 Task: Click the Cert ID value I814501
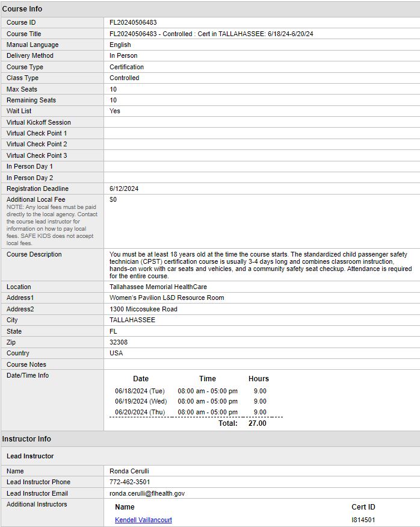click(x=363, y=520)
